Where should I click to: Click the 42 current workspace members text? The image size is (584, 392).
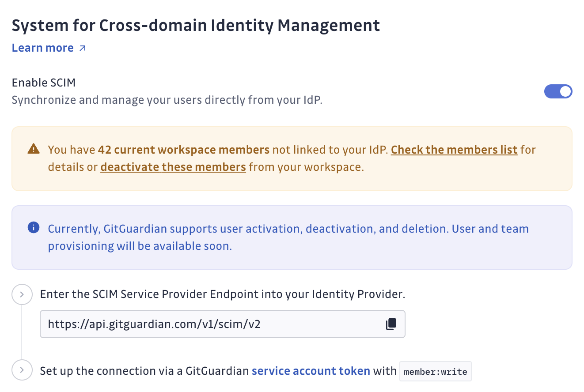pos(184,150)
